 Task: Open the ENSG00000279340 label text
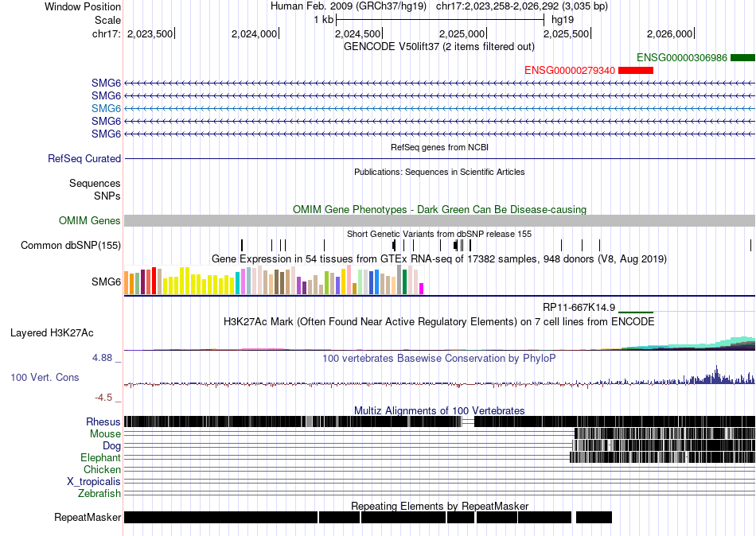[570, 70]
